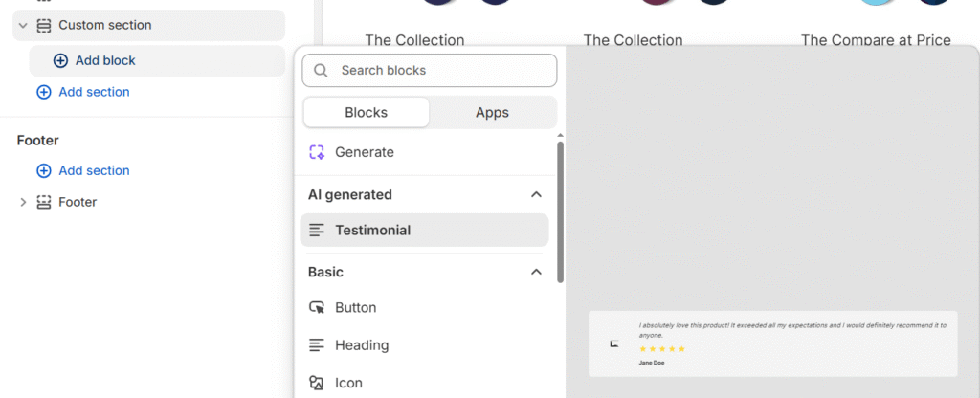Viewport: 980px width, 398px height.
Task: Click the Button block icon
Action: 317,308
